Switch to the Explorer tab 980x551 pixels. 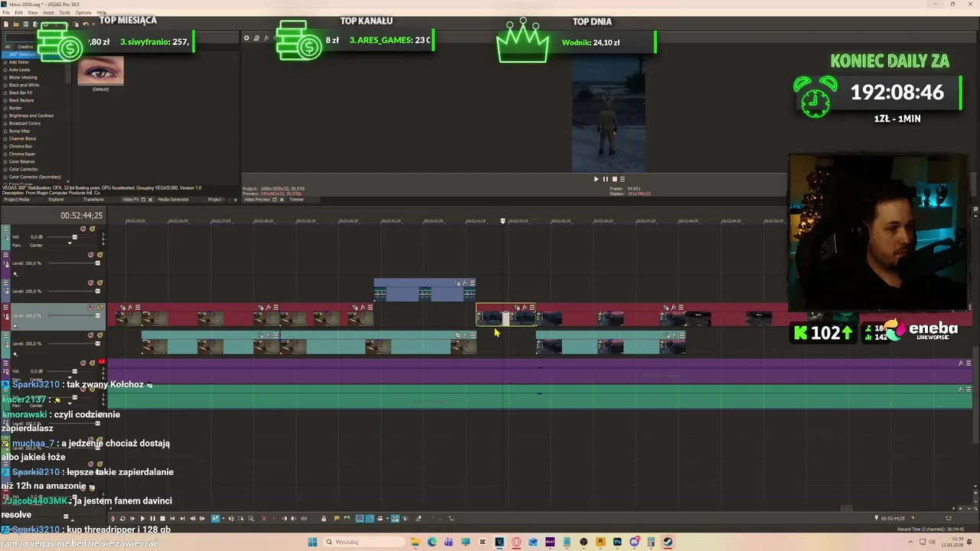coord(57,199)
